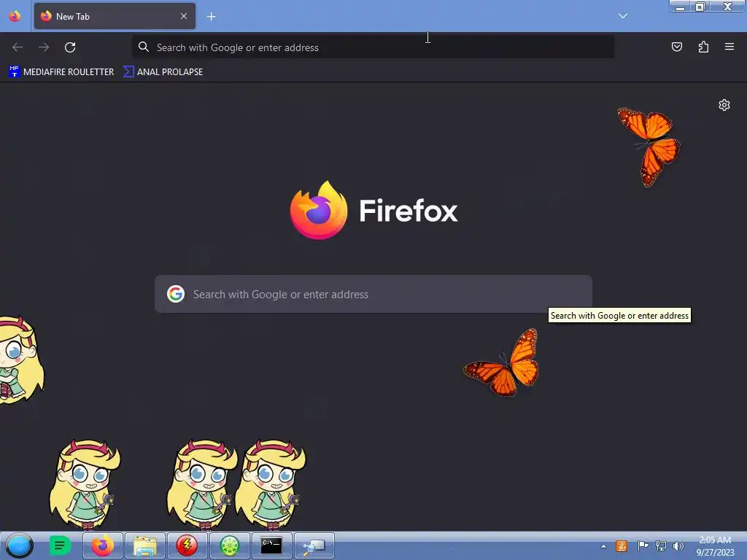Minimize the Firefox window
Image resolution: width=747 pixels, height=560 pixels.
[681, 7]
